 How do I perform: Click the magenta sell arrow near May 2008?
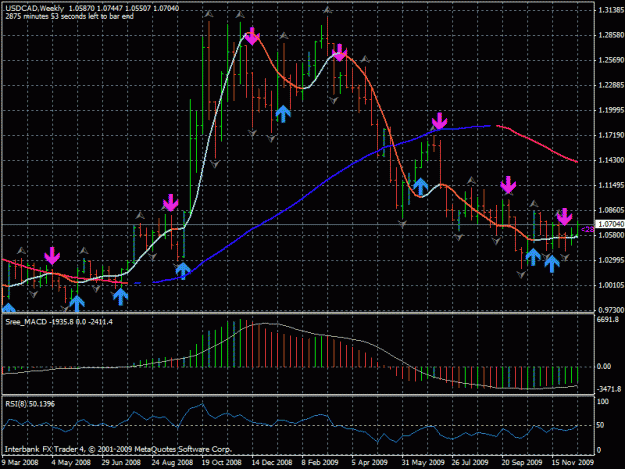click(52, 255)
